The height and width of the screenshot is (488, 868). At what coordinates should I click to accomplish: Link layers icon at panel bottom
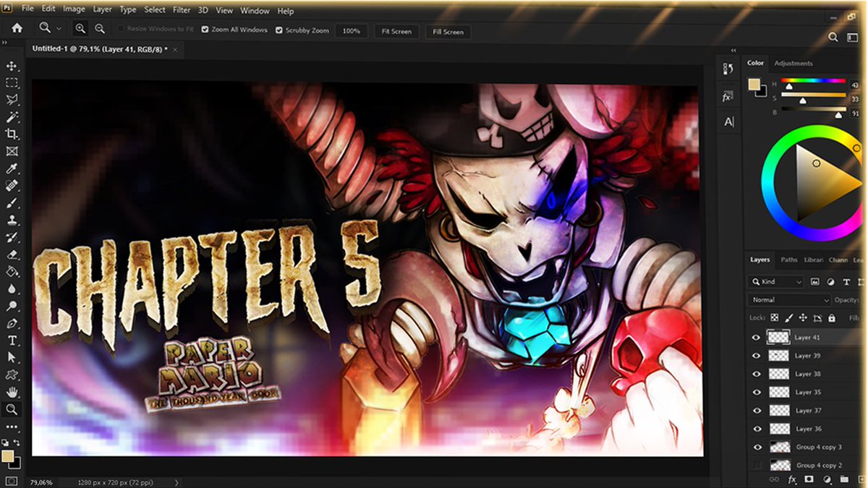tap(774, 479)
